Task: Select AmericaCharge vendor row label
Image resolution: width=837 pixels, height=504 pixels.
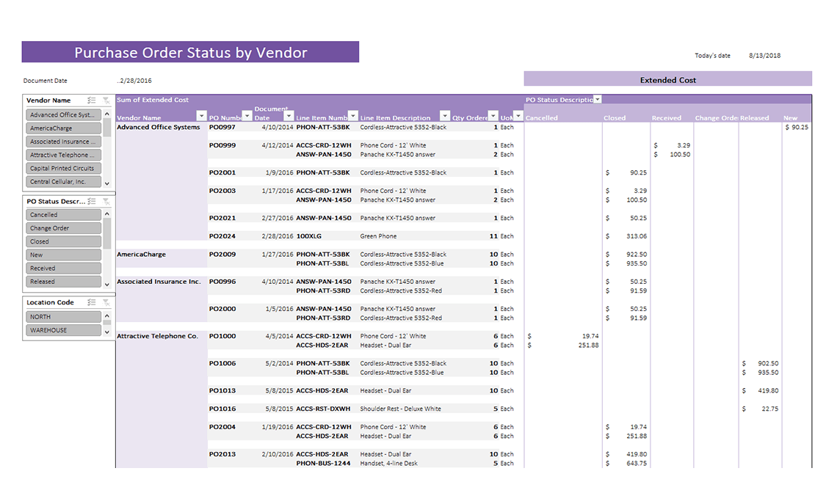Action: (x=142, y=255)
